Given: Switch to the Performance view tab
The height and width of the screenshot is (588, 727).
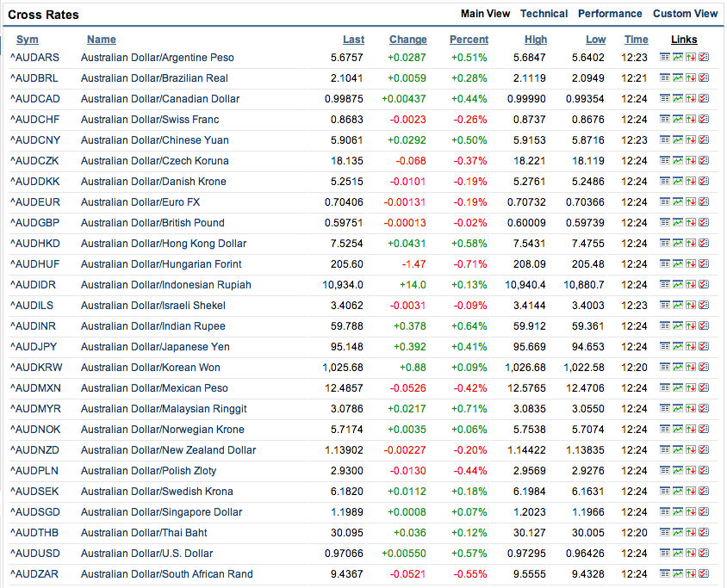Looking at the screenshot, I should click(x=610, y=14).
